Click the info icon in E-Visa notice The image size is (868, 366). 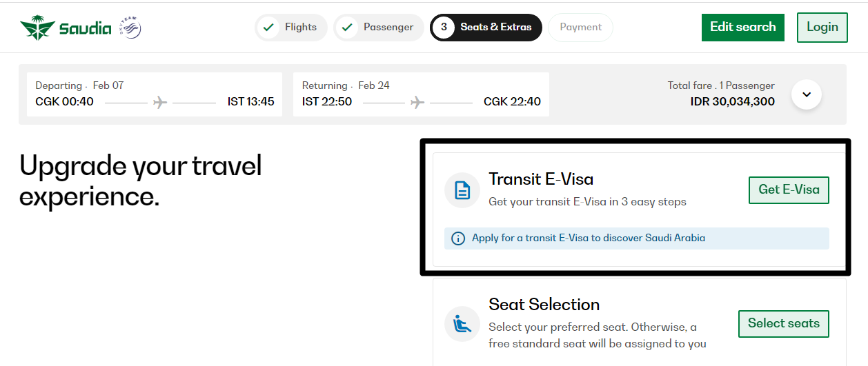[x=457, y=238]
